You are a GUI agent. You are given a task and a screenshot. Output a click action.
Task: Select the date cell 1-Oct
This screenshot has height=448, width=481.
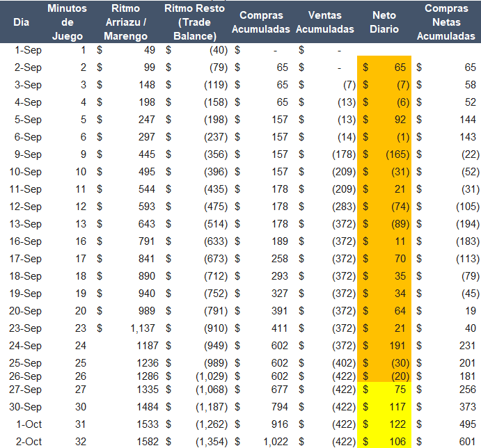29,424
